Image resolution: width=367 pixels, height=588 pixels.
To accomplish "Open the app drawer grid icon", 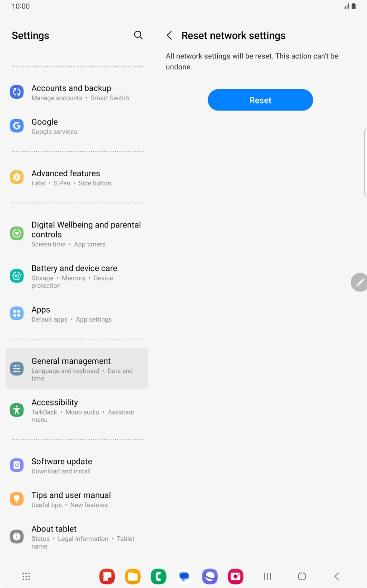I will [x=26, y=576].
